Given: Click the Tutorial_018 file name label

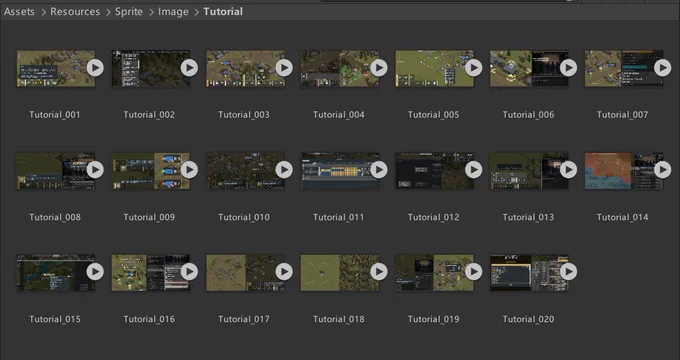Looking at the screenshot, I should [339, 319].
